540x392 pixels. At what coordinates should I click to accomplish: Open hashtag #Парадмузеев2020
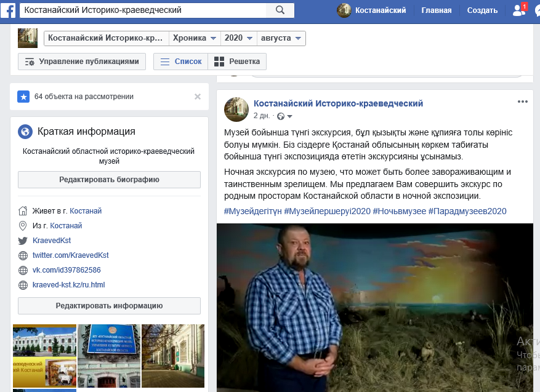click(x=467, y=211)
